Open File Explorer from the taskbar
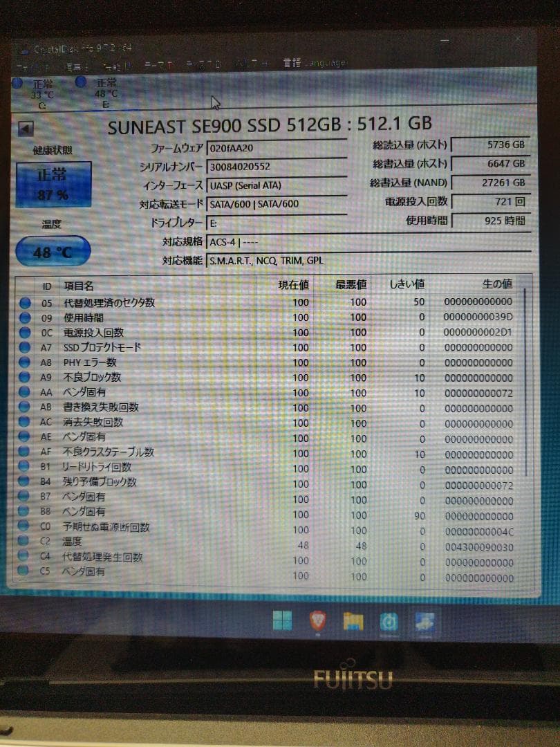Viewport: 560px width, 747px height. [x=353, y=621]
